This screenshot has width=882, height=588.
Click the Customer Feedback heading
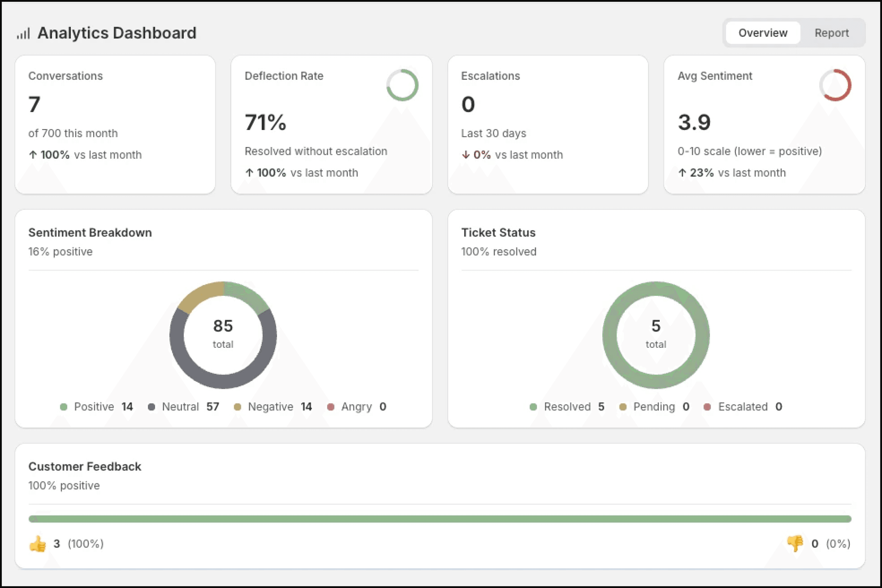pyautogui.click(x=85, y=466)
